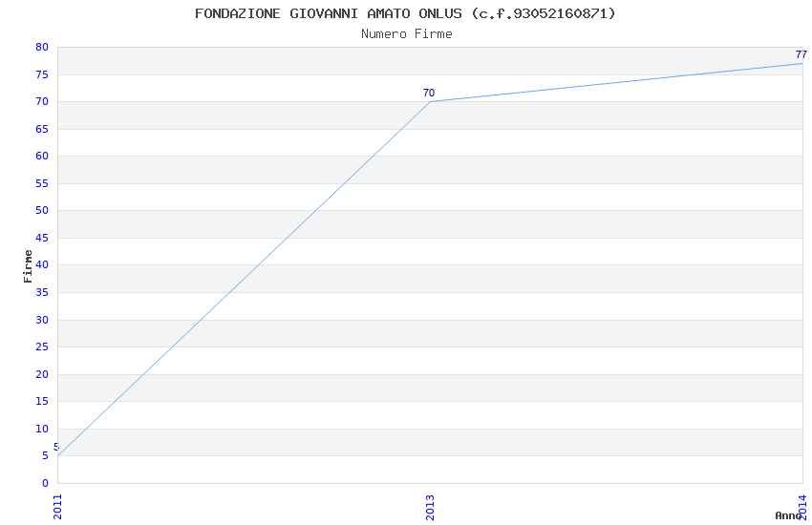Click the x-axis year label 2013
812x525 pixels.
point(430,507)
